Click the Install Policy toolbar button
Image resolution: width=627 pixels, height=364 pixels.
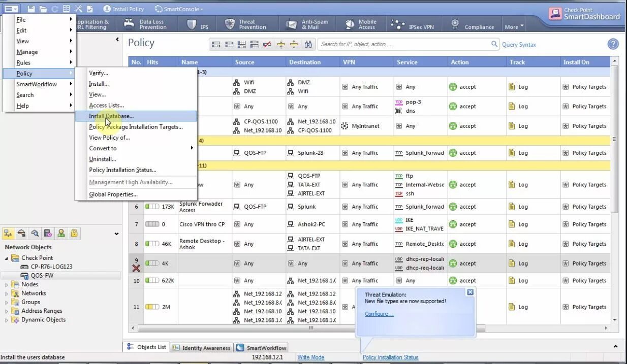[123, 9]
